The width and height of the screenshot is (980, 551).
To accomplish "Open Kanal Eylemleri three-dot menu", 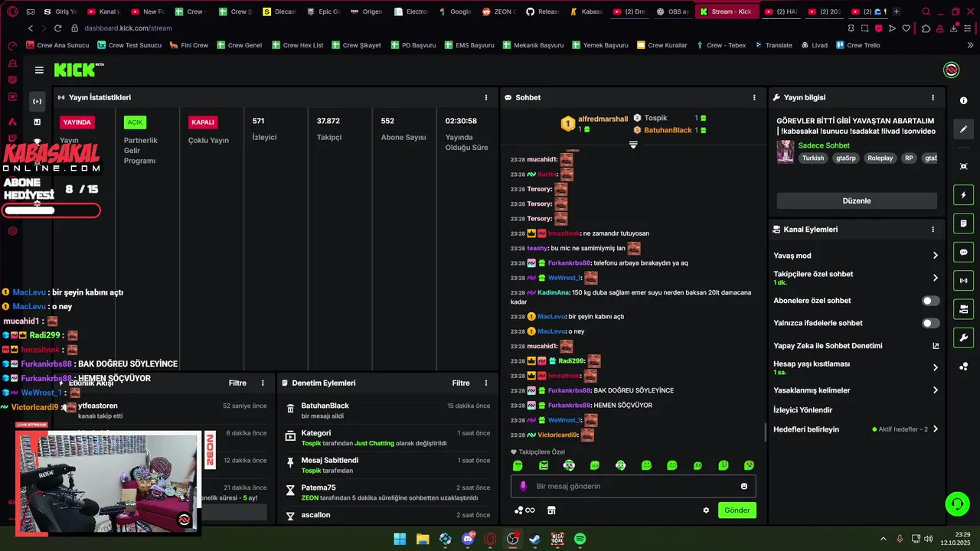I will pyautogui.click(x=933, y=230).
